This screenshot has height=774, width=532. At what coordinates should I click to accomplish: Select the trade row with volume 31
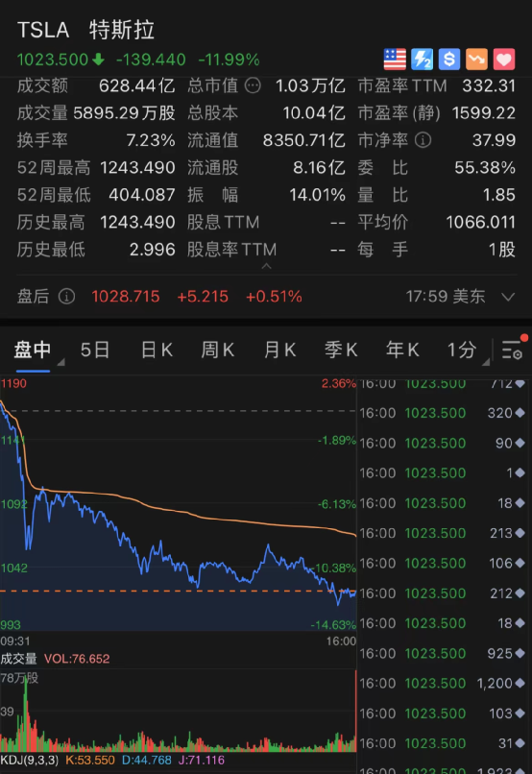click(x=442, y=743)
